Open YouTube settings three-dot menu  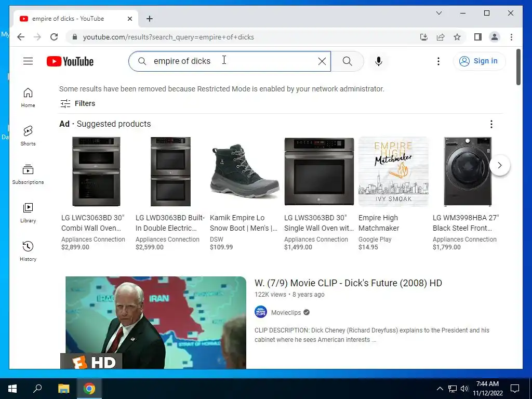point(438,61)
